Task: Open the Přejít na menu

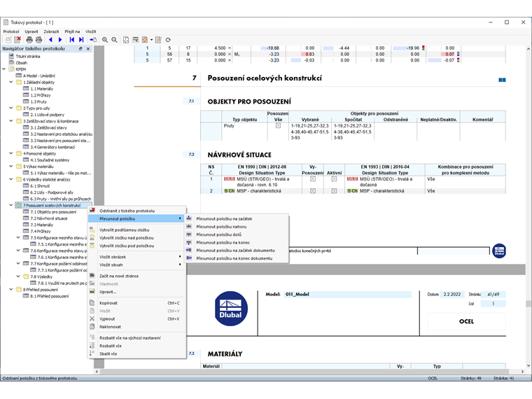Action: (72, 31)
